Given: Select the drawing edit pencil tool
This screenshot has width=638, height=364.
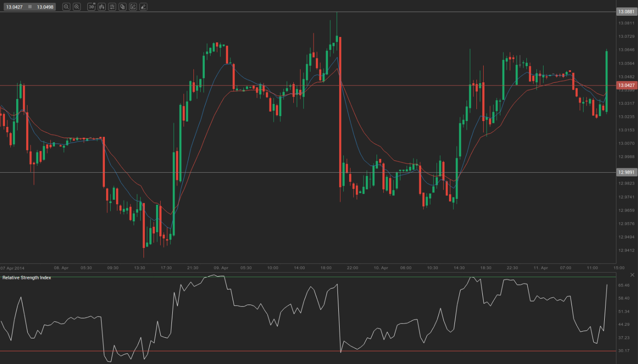Looking at the screenshot, I should pyautogui.click(x=133, y=7).
